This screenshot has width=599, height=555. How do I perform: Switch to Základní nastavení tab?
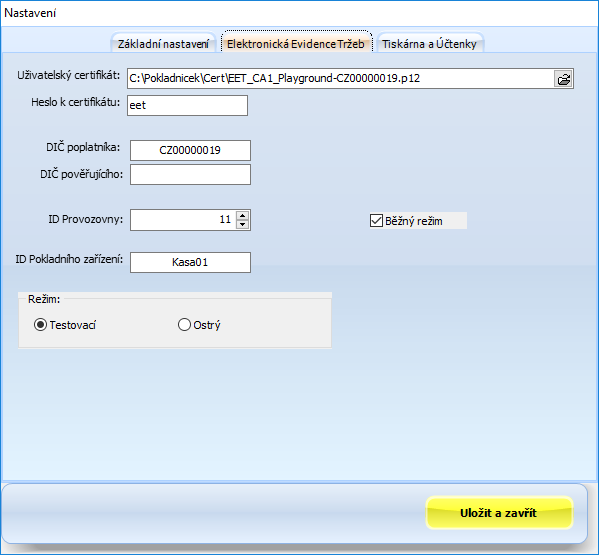pos(163,44)
